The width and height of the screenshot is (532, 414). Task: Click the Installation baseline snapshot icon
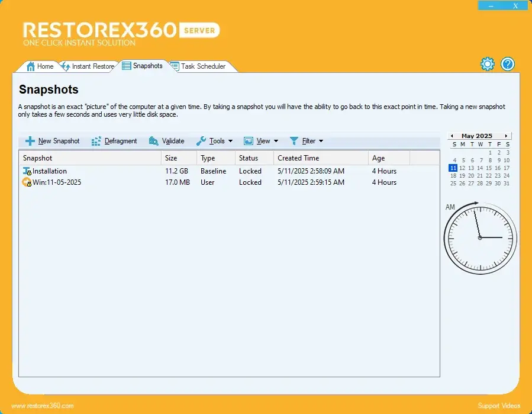(x=27, y=171)
